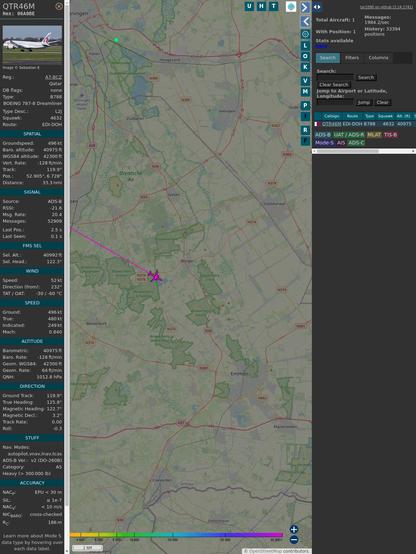Screen dimensions: 416x554
Task: Open the tar1090 on github link
Action: [386, 7]
